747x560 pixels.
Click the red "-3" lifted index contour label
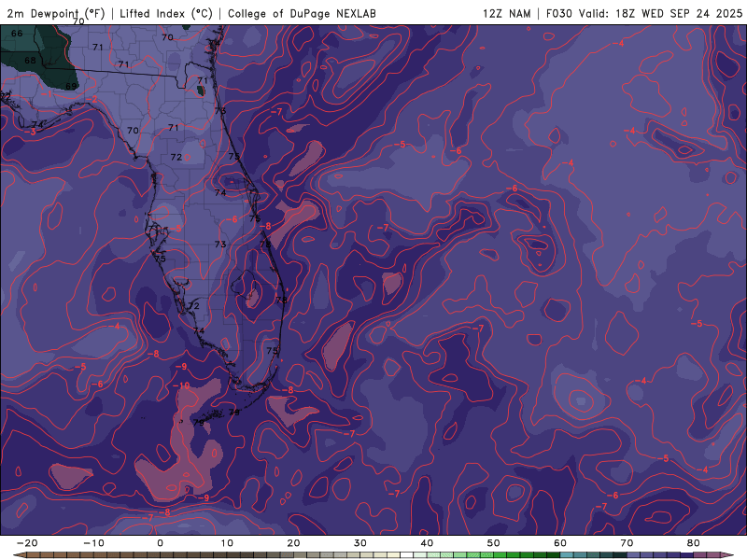click(31, 132)
